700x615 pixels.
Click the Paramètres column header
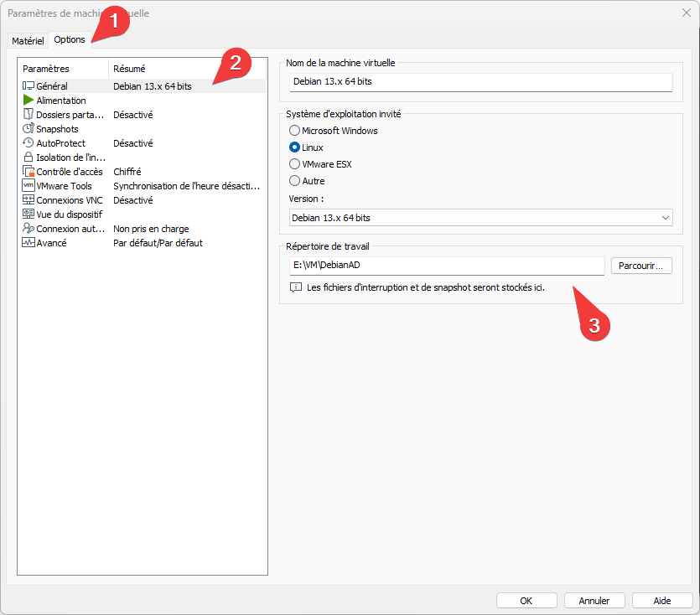click(x=64, y=69)
